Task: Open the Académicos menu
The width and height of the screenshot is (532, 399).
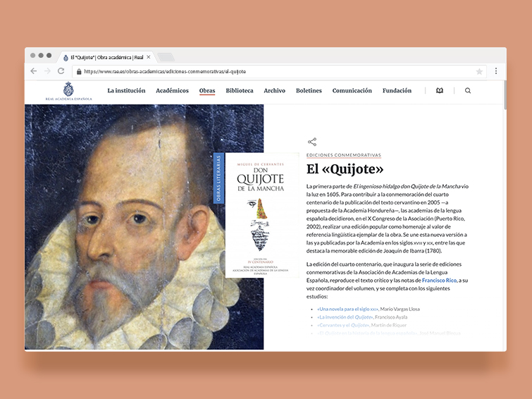Action: coord(172,91)
